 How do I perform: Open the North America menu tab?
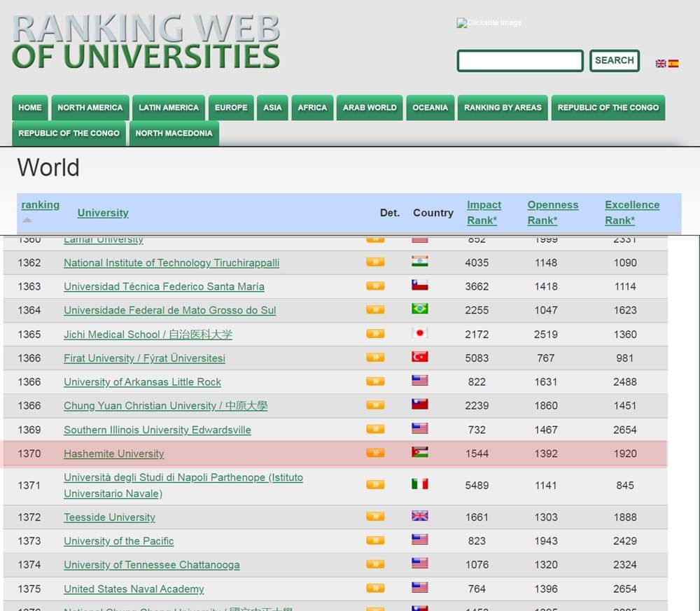[90, 108]
